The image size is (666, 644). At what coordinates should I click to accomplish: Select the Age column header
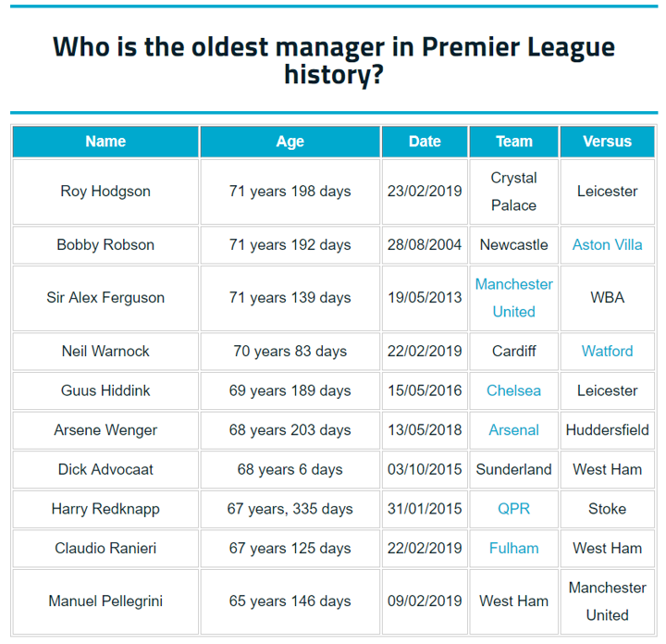coord(290,142)
